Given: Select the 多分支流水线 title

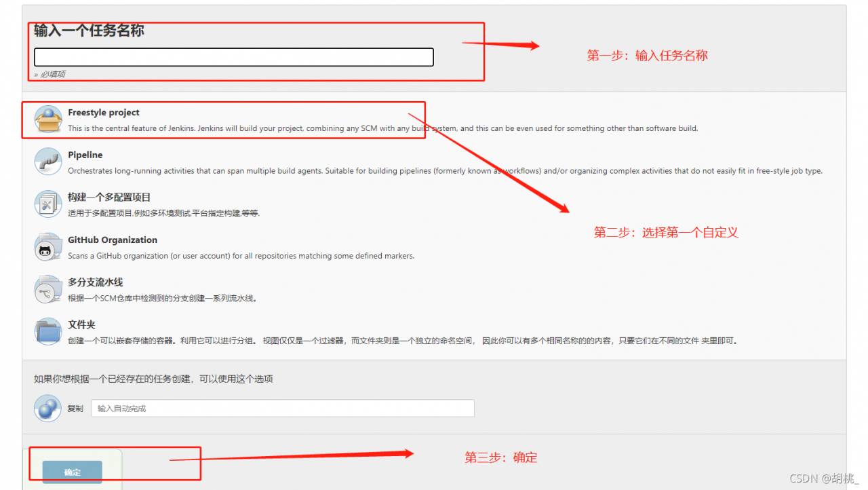Looking at the screenshot, I should [96, 282].
